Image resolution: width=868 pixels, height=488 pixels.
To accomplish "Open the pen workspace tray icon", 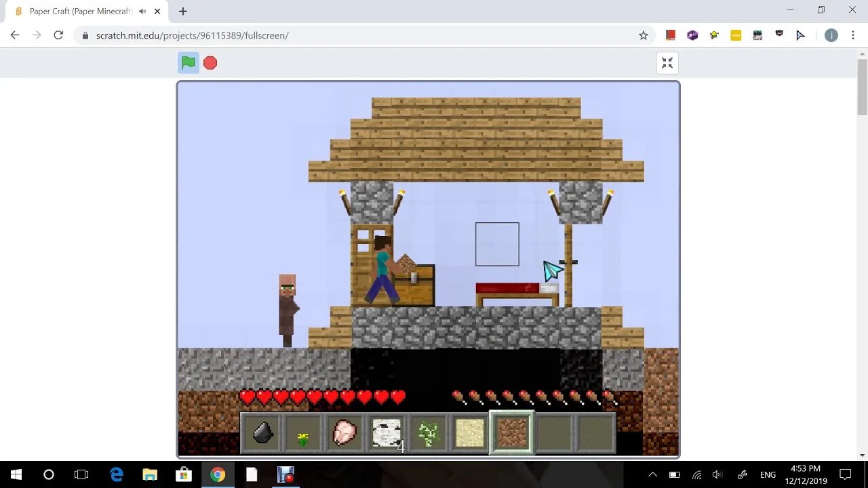I will tap(743, 474).
